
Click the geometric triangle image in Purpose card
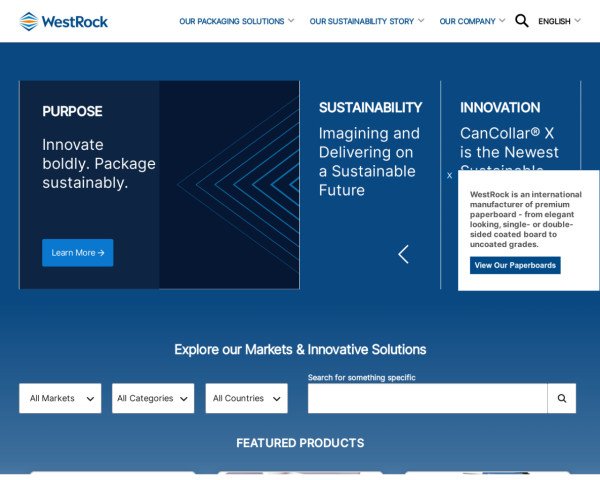229,184
